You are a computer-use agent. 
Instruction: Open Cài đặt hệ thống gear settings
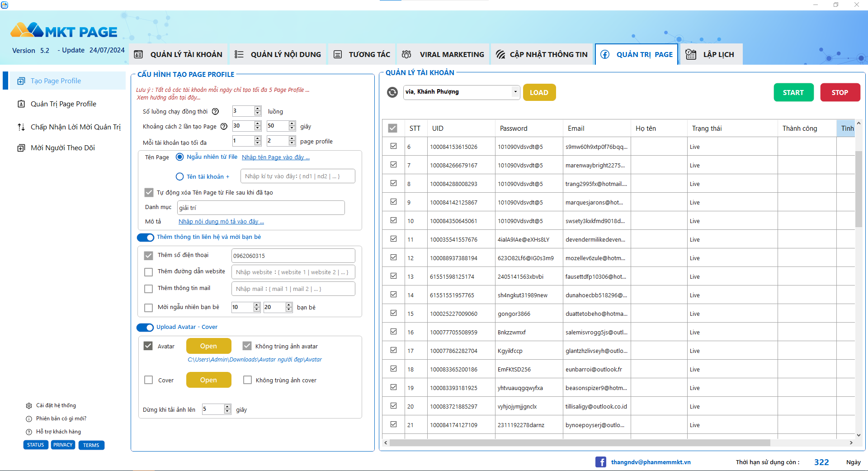point(29,406)
